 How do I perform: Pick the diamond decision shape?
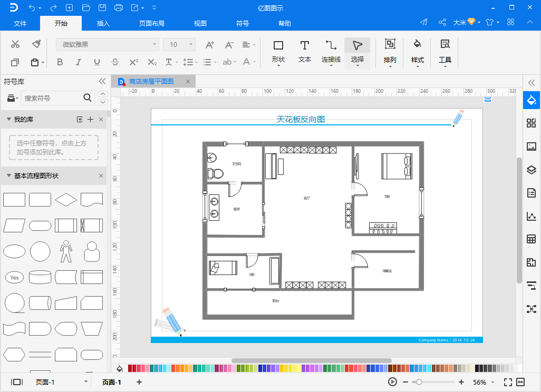click(65, 200)
